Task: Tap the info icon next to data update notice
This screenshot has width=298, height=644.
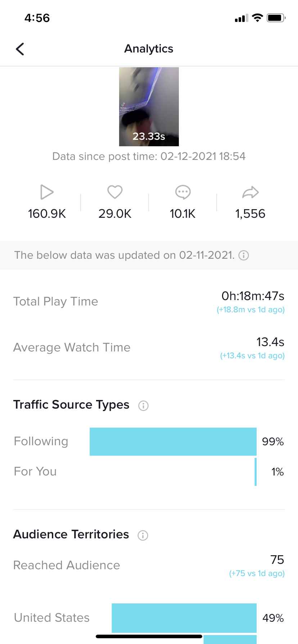Action: [244, 255]
